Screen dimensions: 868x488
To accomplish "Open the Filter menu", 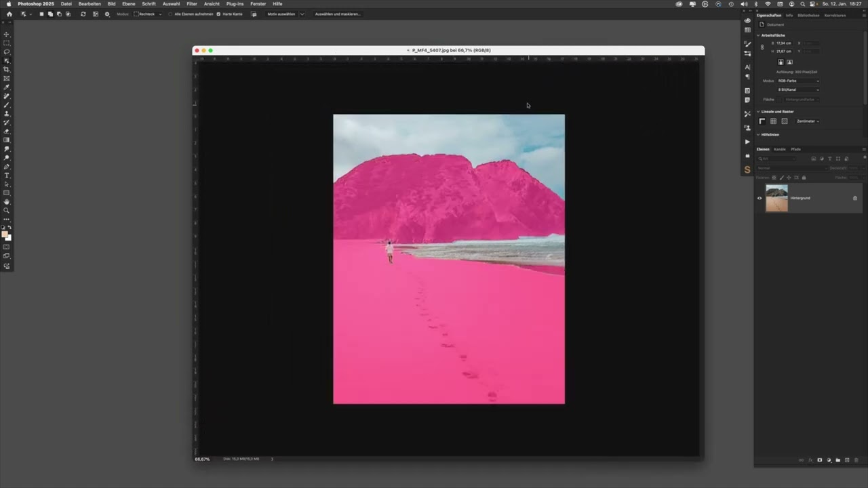I will pyautogui.click(x=192, y=4).
